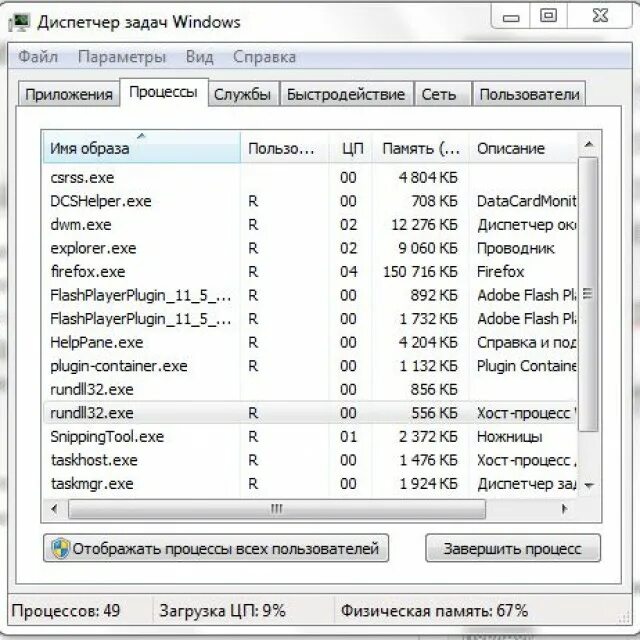Viewport: 640px width, 640px height.
Task: Click the 12 276 КБ memory value
Action: pyautogui.click(x=424, y=224)
